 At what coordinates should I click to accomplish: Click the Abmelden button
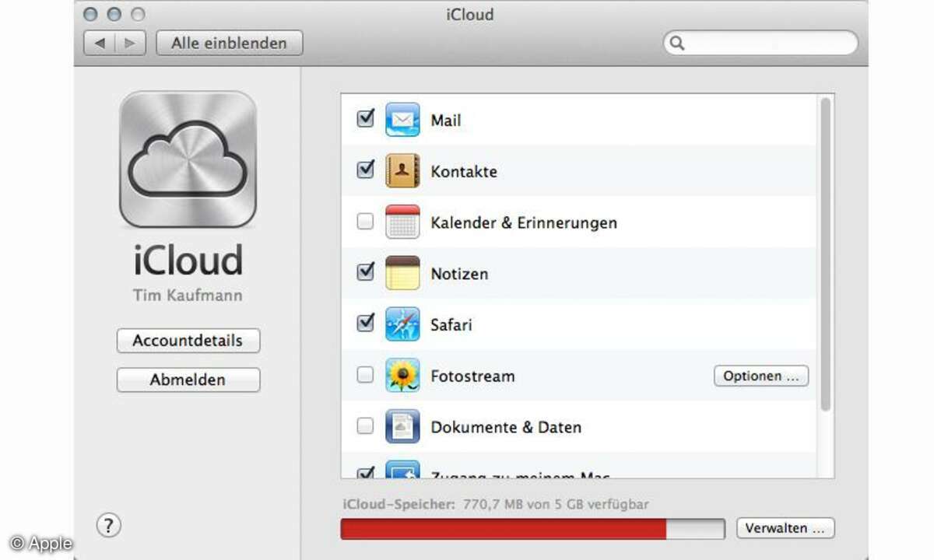(188, 380)
